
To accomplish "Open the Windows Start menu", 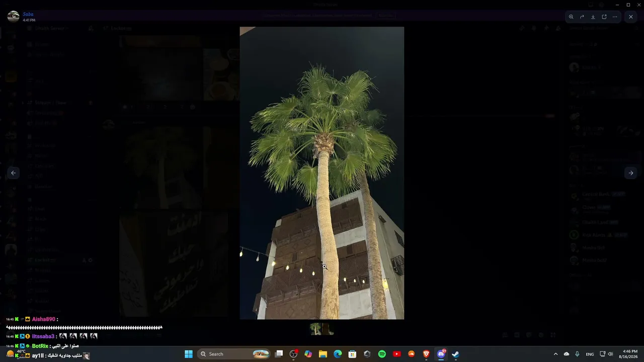I will (189, 354).
